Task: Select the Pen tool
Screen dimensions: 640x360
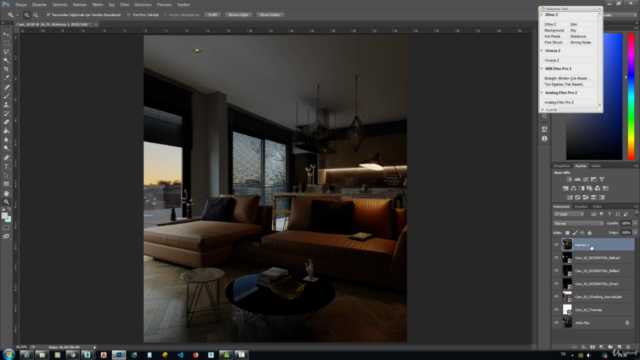Action: click(x=6, y=158)
